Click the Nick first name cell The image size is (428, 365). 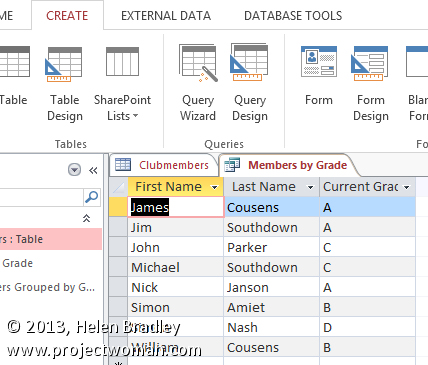(176, 287)
